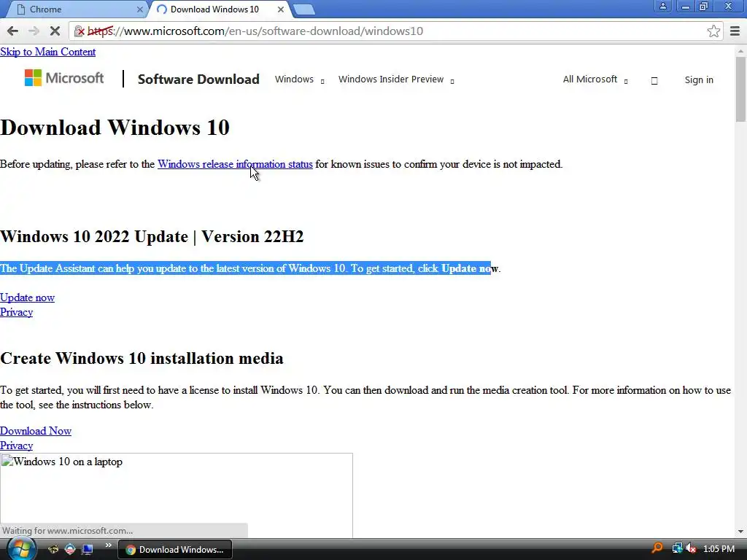Click the address bar URL

tap(255, 31)
